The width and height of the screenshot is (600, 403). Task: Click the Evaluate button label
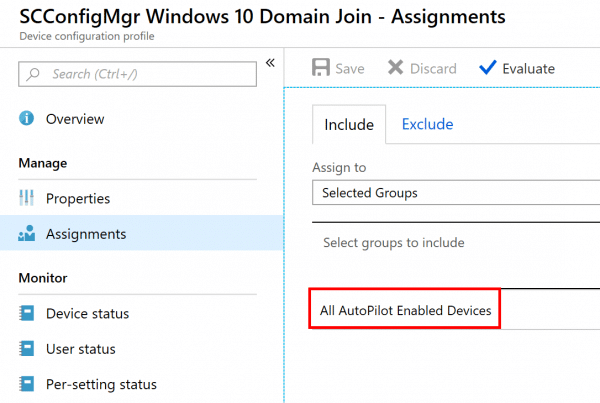[x=528, y=69]
